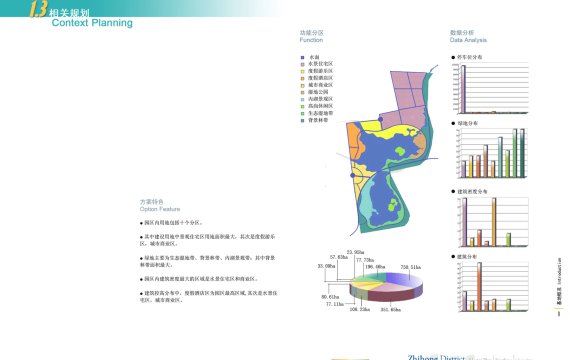570x360 pixels.
Task: Click the 'Function' heading text
Action: coord(311,40)
